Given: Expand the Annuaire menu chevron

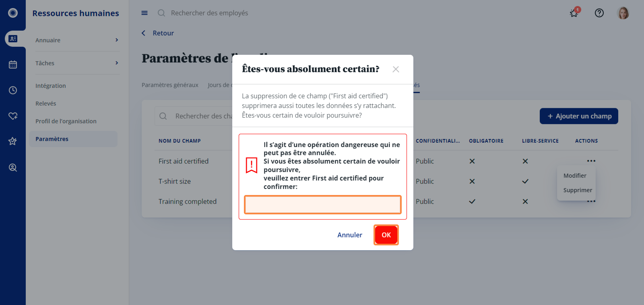Looking at the screenshot, I should click(x=117, y=40).
